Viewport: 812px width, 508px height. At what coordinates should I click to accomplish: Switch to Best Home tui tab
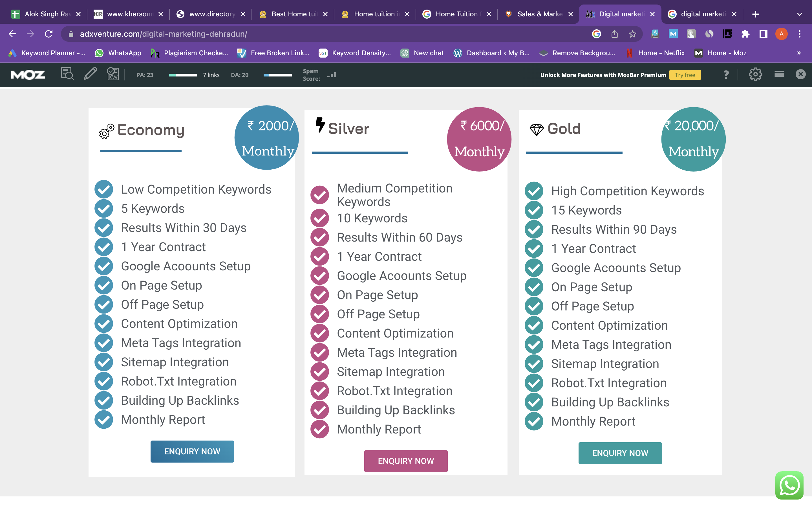point(294,14)
